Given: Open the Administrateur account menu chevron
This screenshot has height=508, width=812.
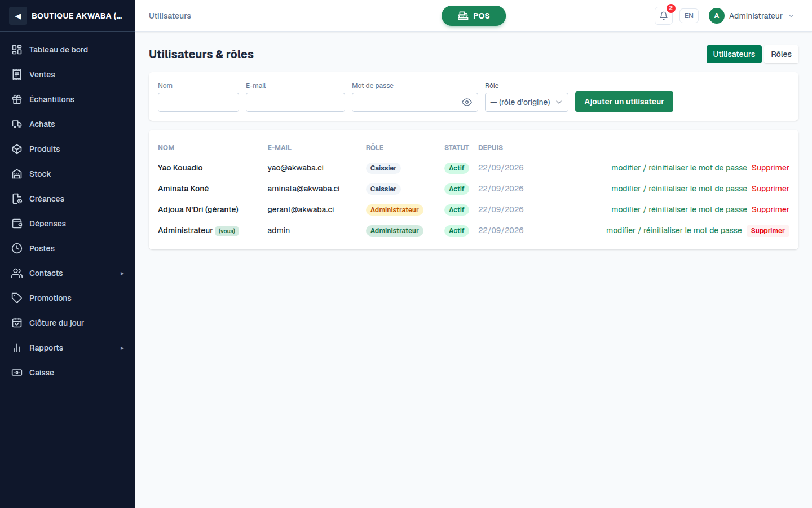Looking at the screenshot, I should (791, 16).
